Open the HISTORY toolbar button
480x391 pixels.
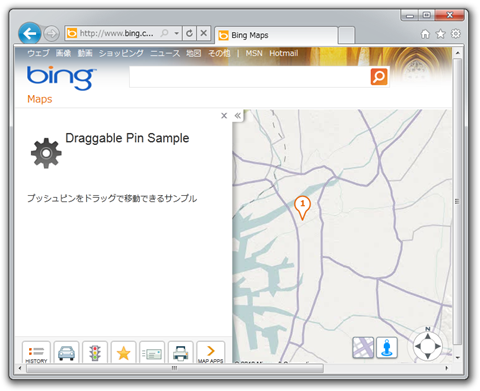click(x=36, y=352)
